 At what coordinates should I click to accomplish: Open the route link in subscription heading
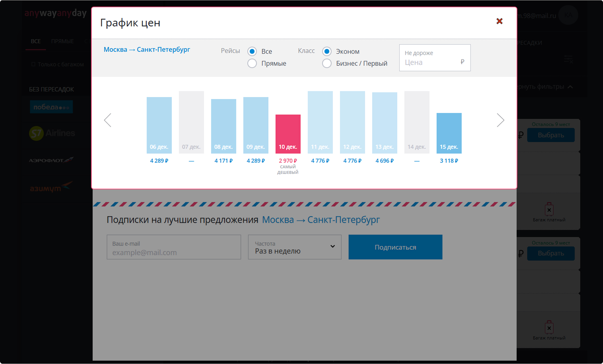point(321,220)
